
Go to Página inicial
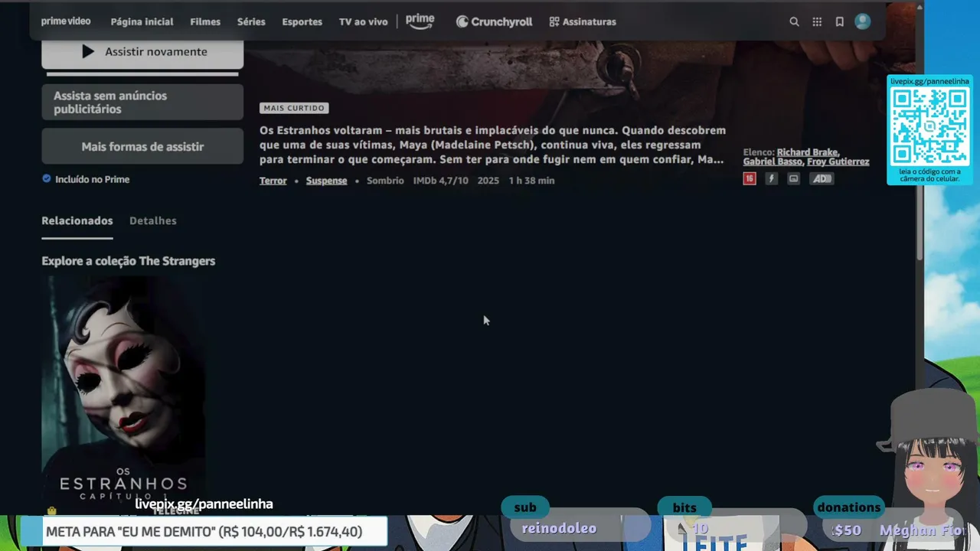[142, 21]
